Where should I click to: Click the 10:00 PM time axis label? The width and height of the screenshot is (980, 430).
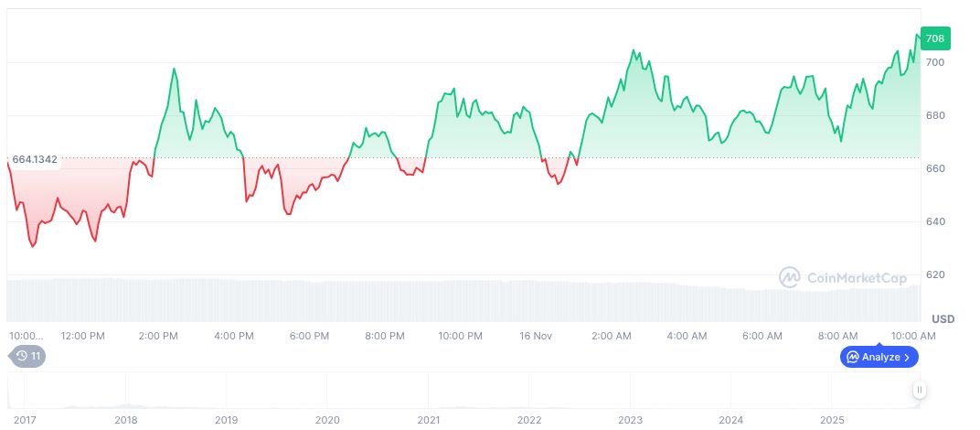coord(461,336)
